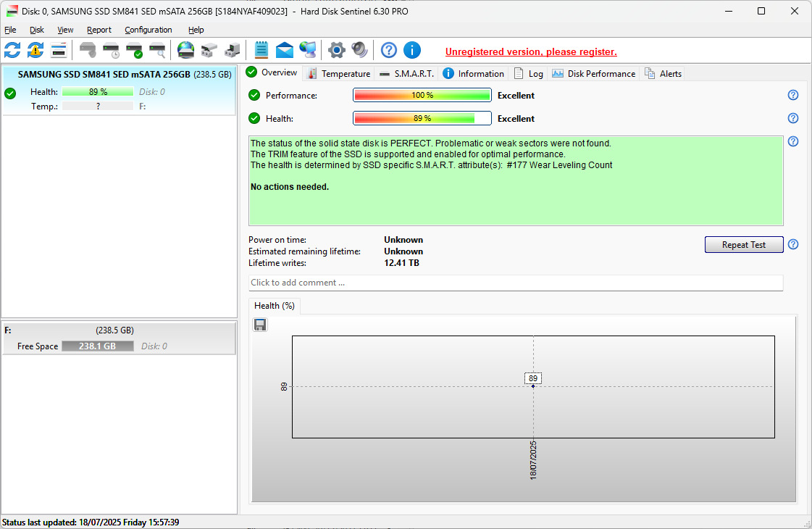Viewport: 812px width, 529px height.
Task: Click the Repeat Test button
Action: coord(744,244)
